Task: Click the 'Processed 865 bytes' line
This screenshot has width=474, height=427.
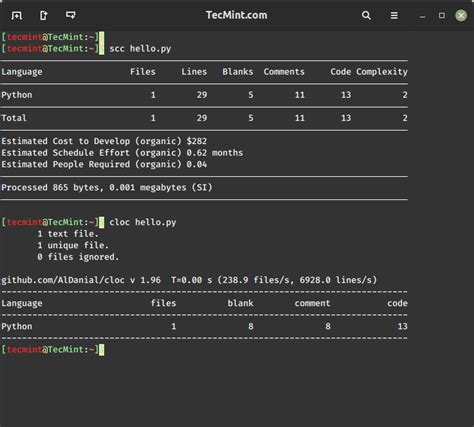Action: (x=107, y=188)
